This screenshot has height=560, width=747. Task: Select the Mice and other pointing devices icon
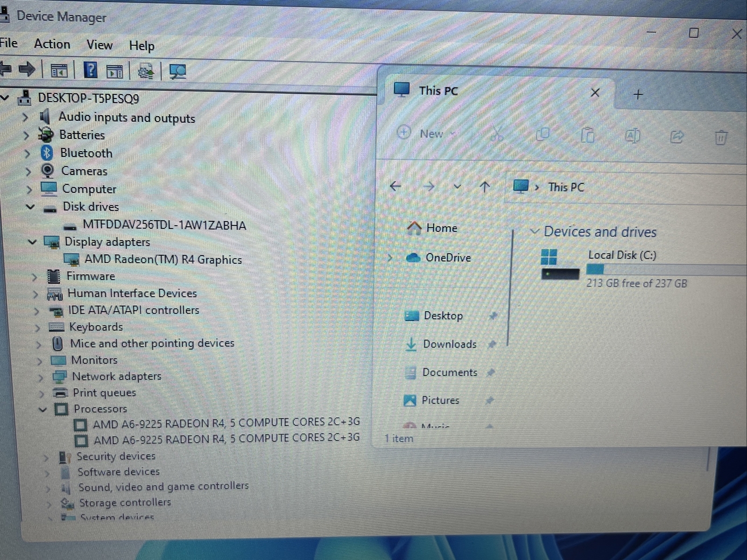57,344
